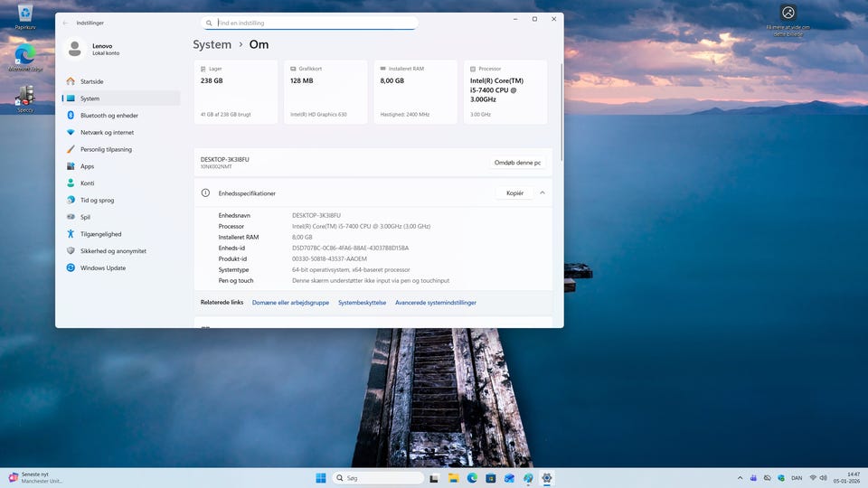Open Speccy desktop shortcut icon

[25, 96]
